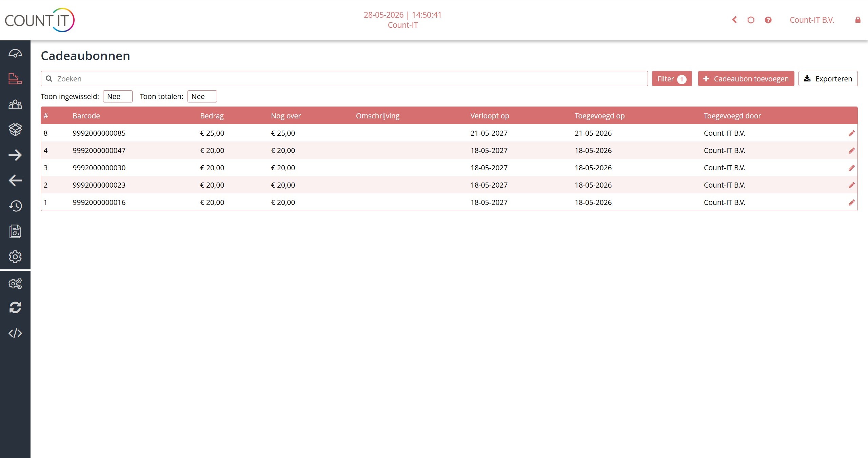Open the dashboard gauge icon in sidebar
This screenshot has width=868, height=458.
click(15, 53)
